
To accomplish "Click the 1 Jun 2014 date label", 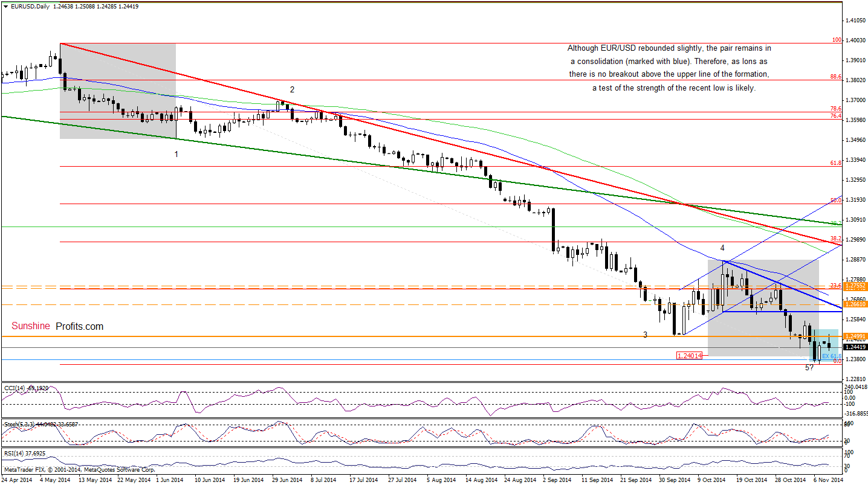I will click(170, 480).
